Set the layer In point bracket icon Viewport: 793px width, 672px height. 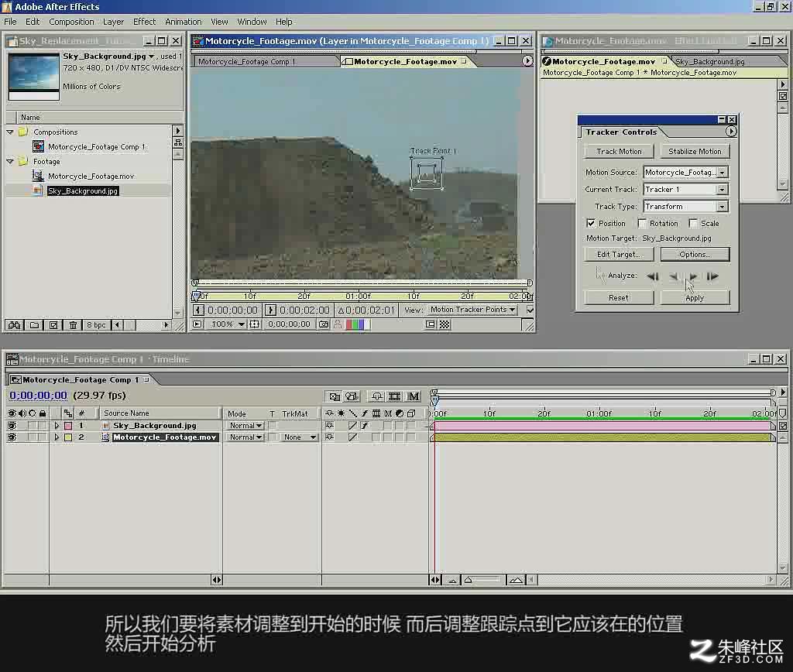pyautogui.click(x=198, y=310)
